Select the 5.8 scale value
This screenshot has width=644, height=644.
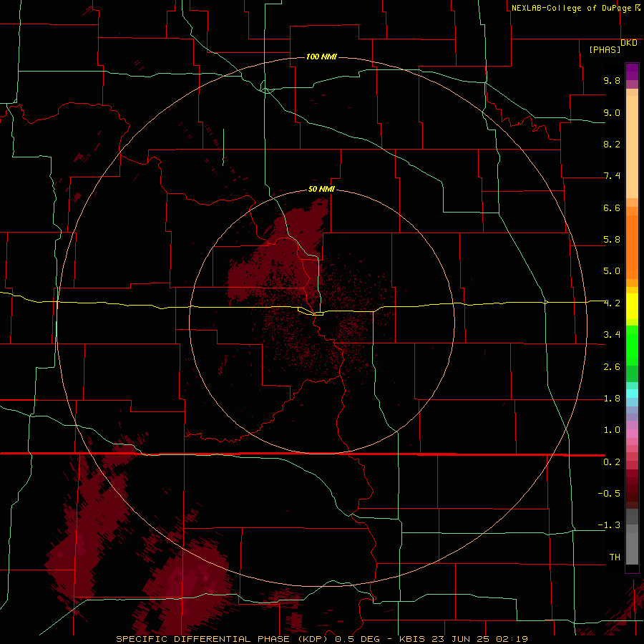(612, 240)
